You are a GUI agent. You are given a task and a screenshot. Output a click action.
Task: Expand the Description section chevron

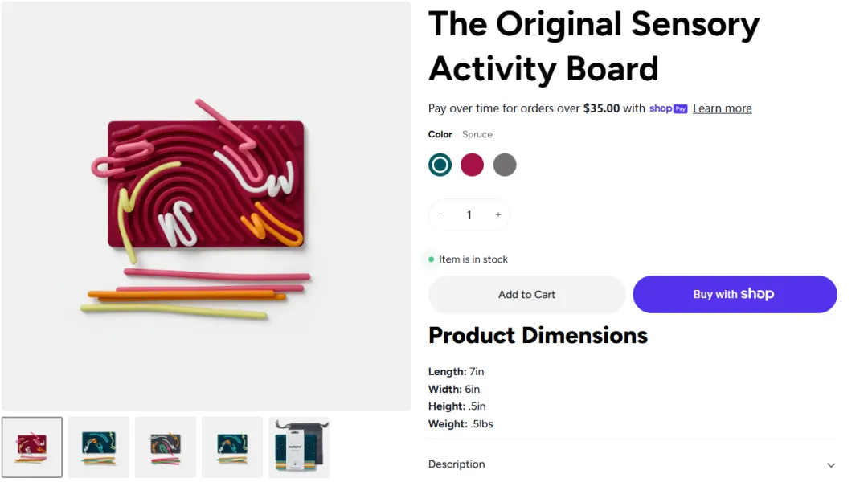point(831,465)
